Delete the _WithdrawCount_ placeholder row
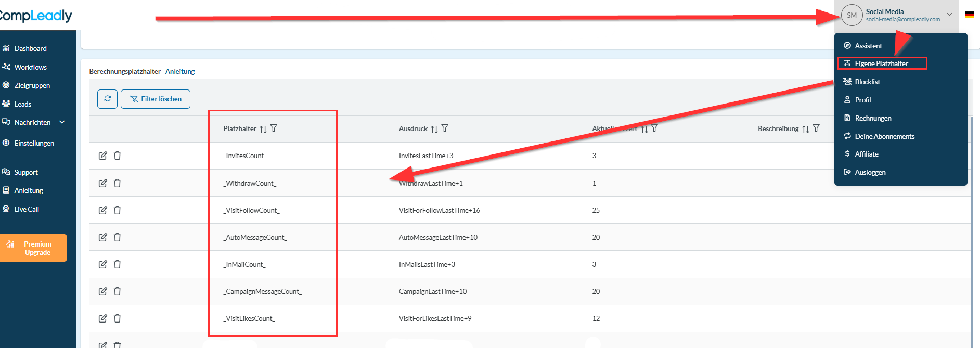980x348 pixels. [x=118, y=183]
